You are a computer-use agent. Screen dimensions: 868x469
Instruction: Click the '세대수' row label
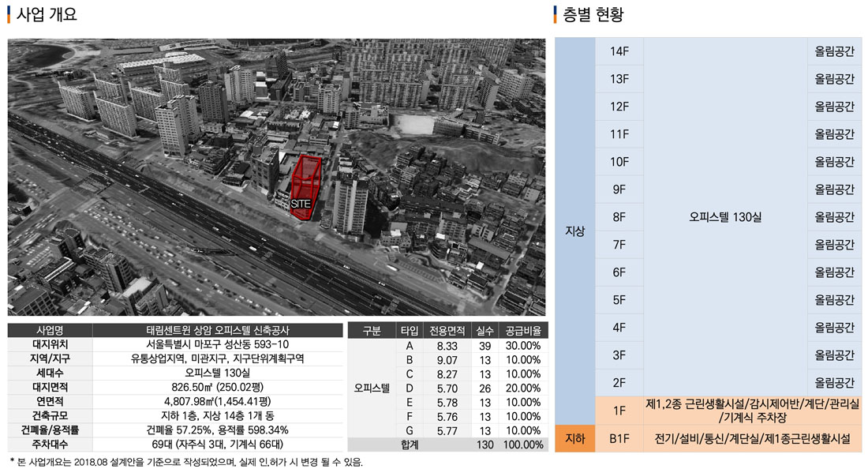(50, 373)
